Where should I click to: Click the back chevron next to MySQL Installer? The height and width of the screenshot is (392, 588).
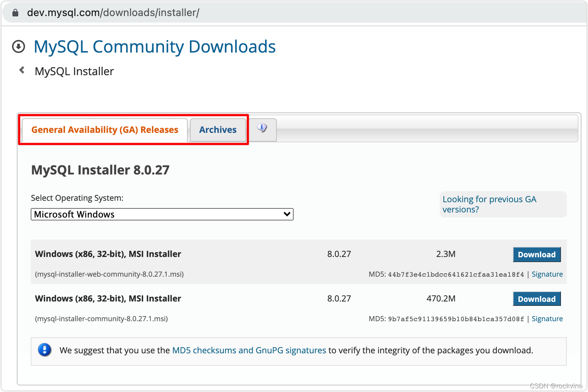click(x=22, y=70)
